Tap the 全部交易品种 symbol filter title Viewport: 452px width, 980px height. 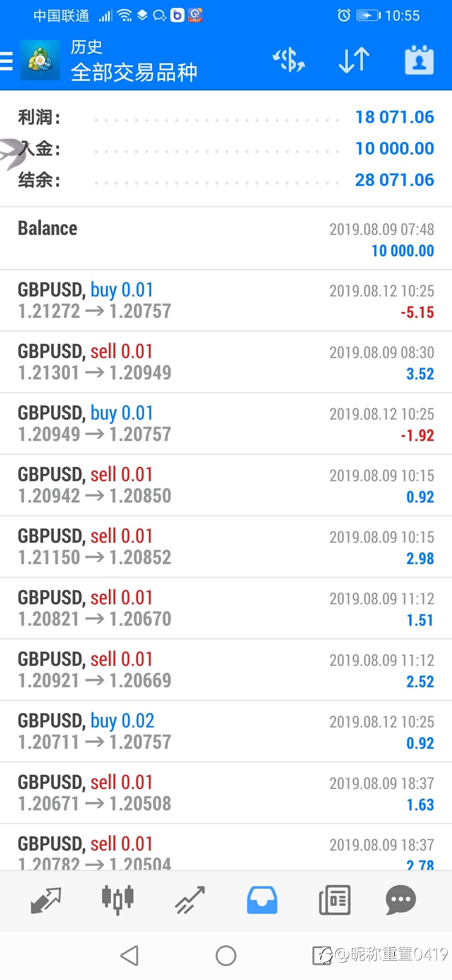click(134, 72)
